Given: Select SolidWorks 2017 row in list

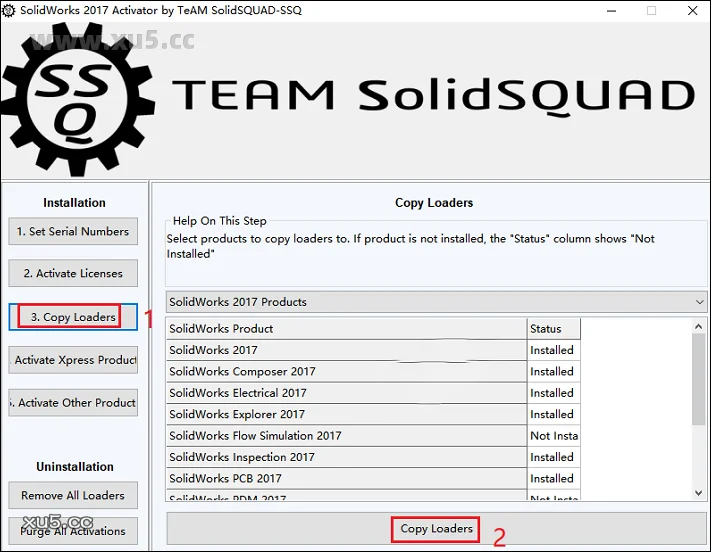Looking at the screenshot, I should point(345,350).
